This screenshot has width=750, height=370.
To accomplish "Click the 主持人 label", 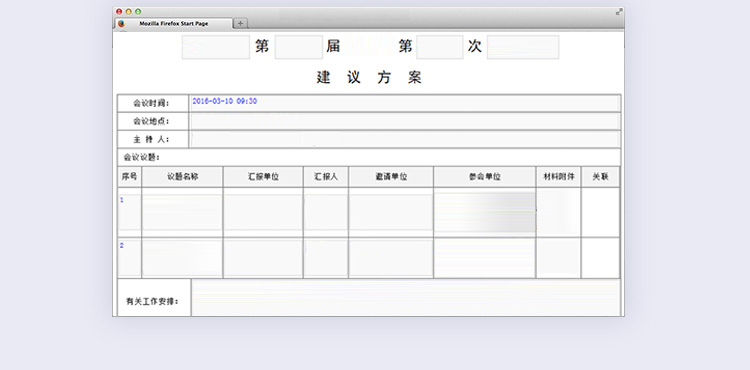I will (151, 140).
